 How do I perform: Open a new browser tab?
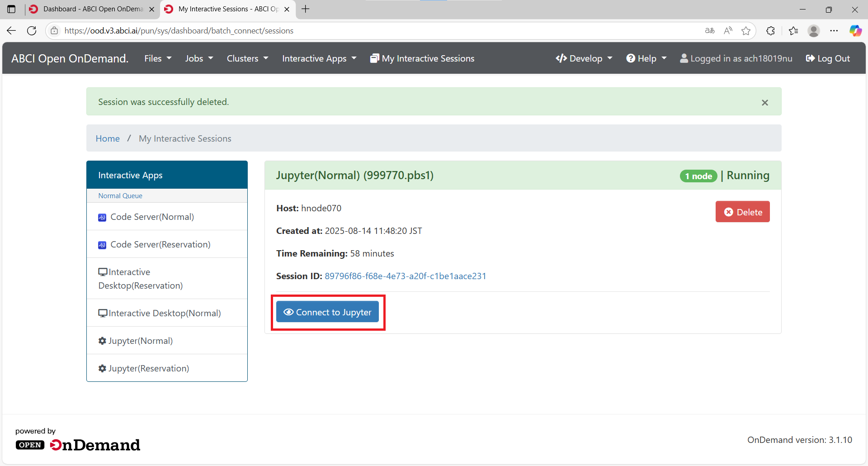point(306,9)
